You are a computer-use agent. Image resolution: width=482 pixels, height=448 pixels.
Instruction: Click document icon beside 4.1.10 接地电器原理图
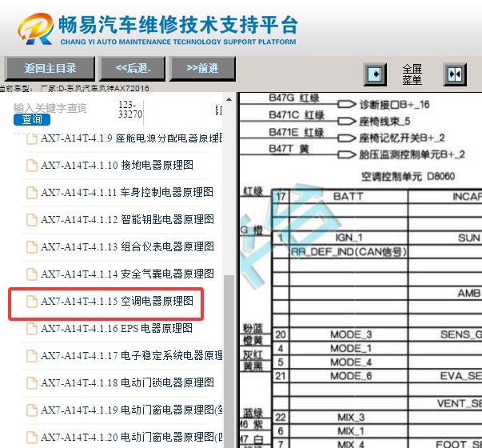pyautogui.click(x=32, y=166)
